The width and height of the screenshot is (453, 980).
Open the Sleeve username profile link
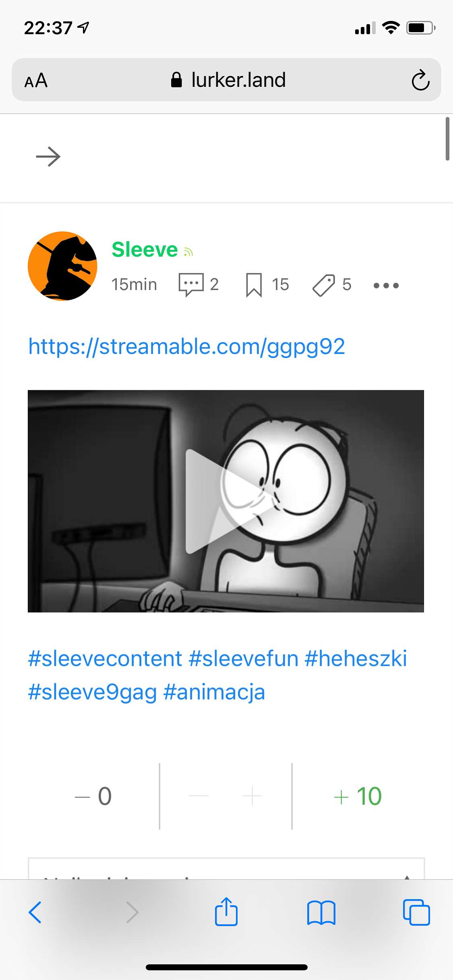pyautogui.click(x=145, y=249)
